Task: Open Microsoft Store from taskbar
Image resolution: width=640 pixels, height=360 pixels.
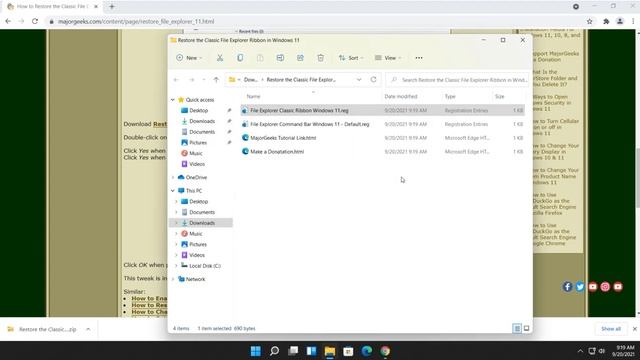Action: click(348, 351)
